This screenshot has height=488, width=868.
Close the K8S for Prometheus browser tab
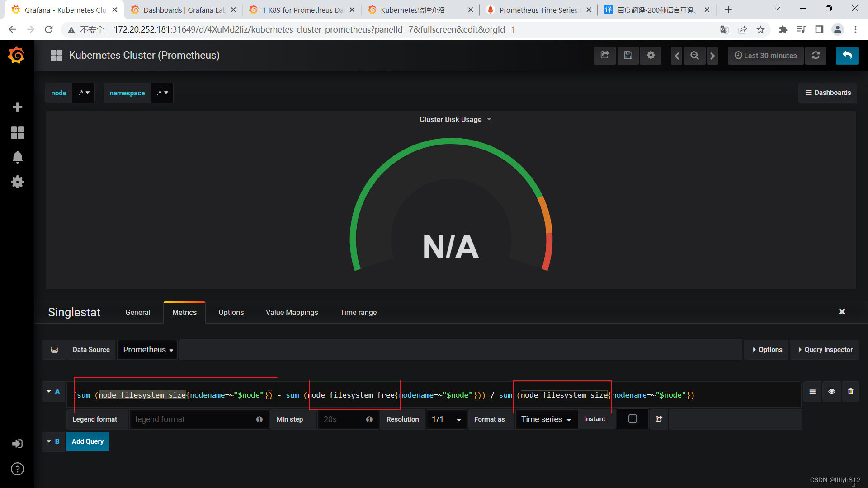coord(352,9)
